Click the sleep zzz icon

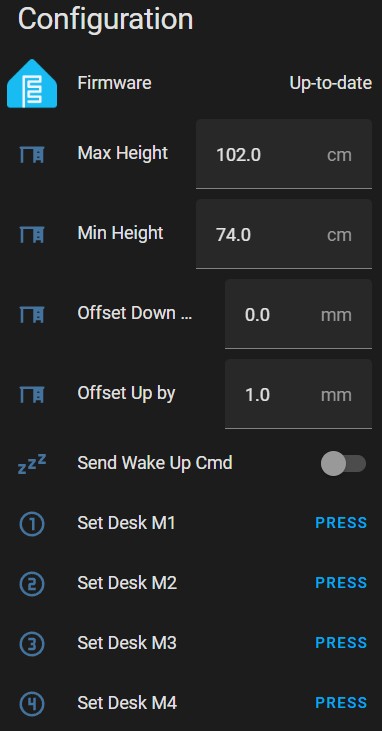point(32,463)
